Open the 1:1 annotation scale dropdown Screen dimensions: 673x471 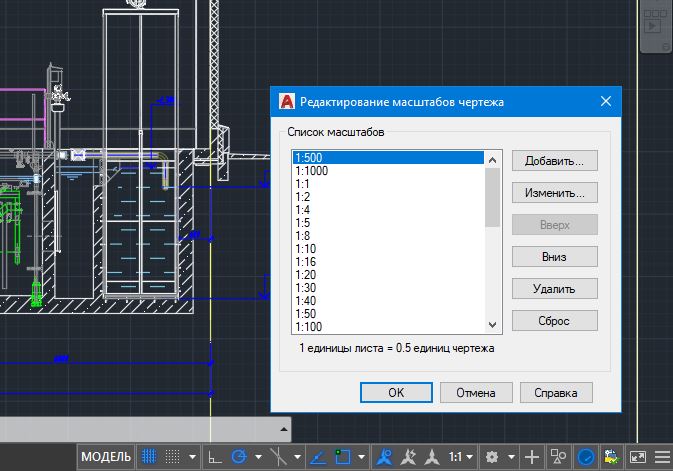pyautogui.click(x=461, y=457)
